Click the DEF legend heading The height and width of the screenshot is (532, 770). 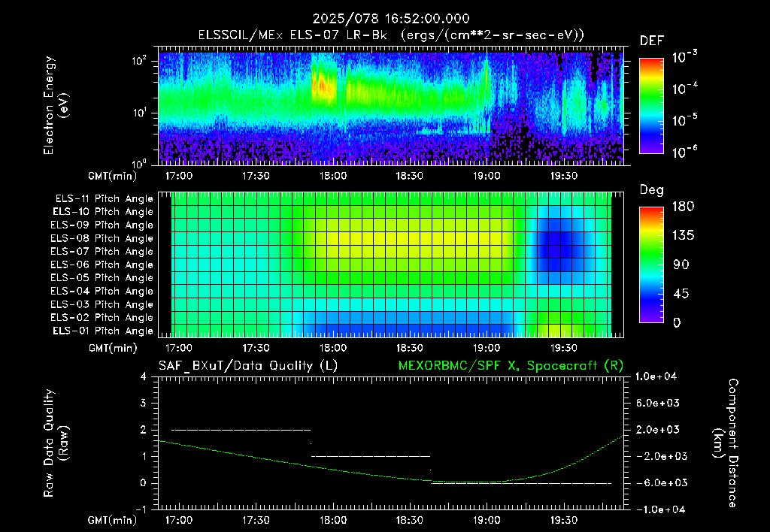tap(652, 41)
